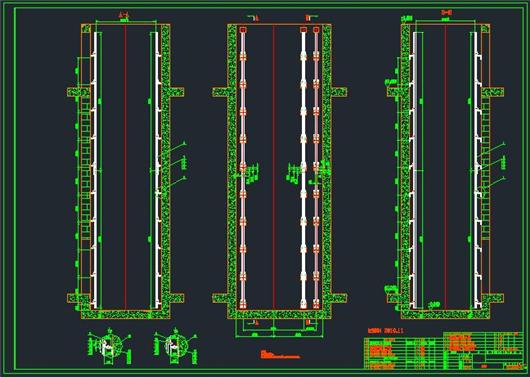The height and width of the screenshot is (377, 530).
Task: Click the red notes text below the middle view
Action: point(280,354)
